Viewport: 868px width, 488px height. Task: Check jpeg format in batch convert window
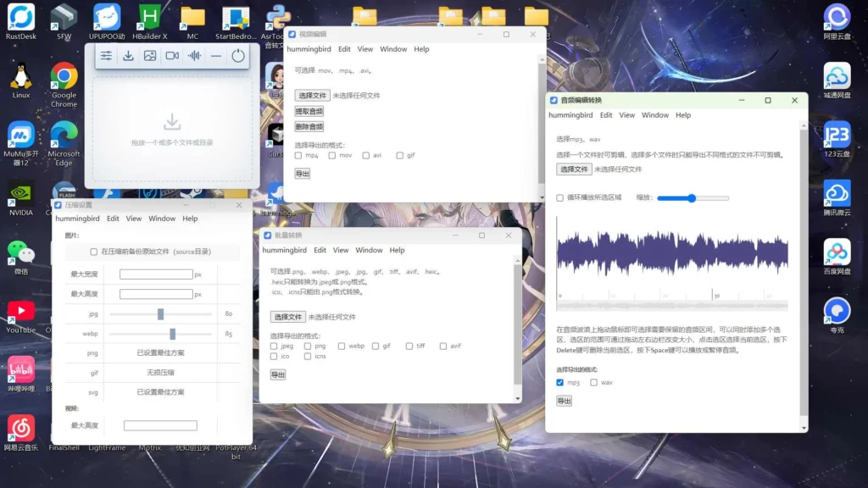(274, 347)
